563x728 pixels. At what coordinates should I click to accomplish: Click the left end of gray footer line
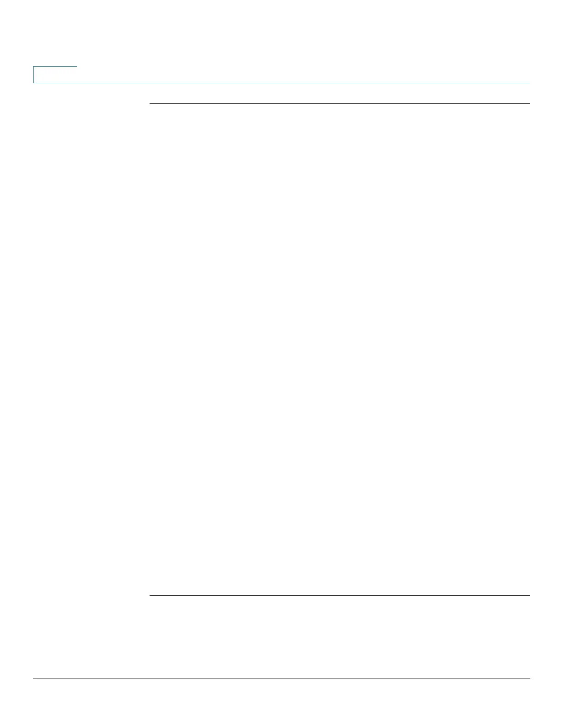point(35,678)
